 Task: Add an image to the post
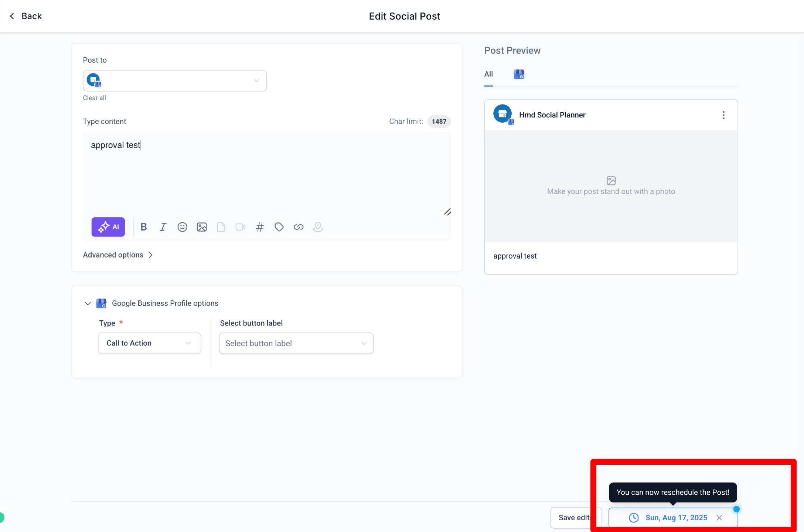tap(202, 227)
